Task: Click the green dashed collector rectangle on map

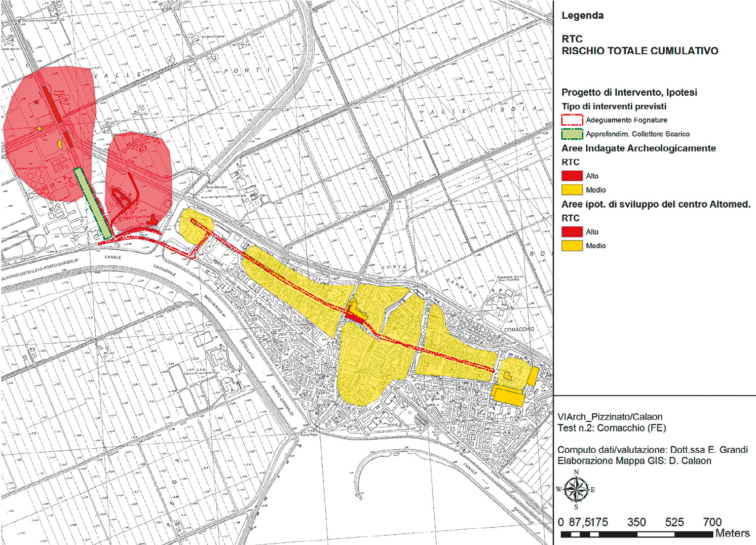Action: [x=93, y=203]
